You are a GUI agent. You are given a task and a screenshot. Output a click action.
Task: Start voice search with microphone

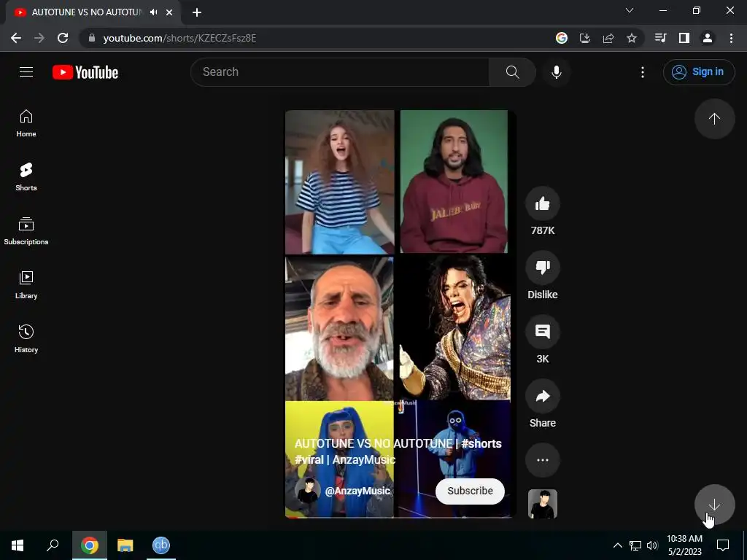[556, 72]
